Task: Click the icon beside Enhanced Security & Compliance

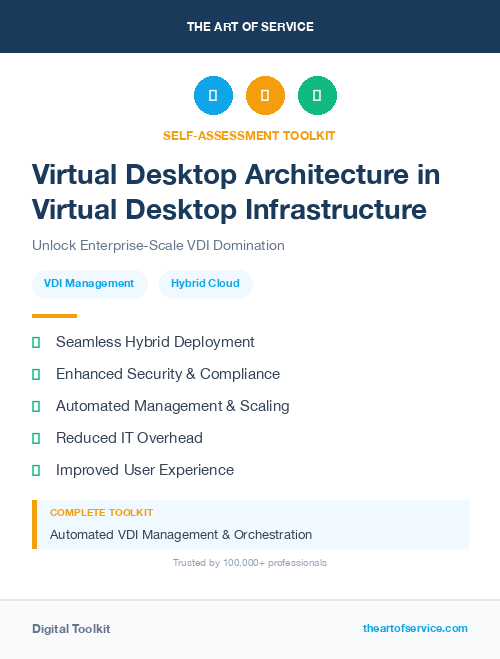Action: point(36,374)
